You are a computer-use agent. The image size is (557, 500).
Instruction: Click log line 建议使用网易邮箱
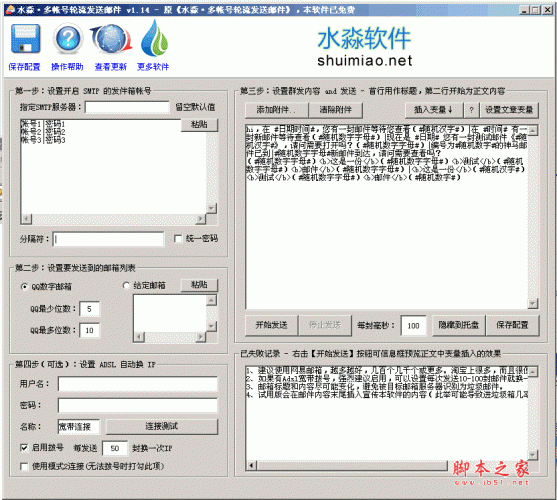(387, 370)
